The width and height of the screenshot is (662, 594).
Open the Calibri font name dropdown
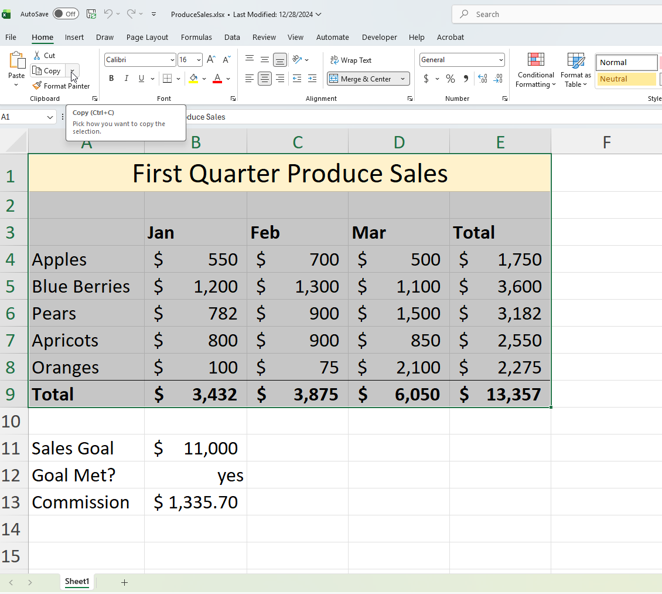(x=172, y=60)
